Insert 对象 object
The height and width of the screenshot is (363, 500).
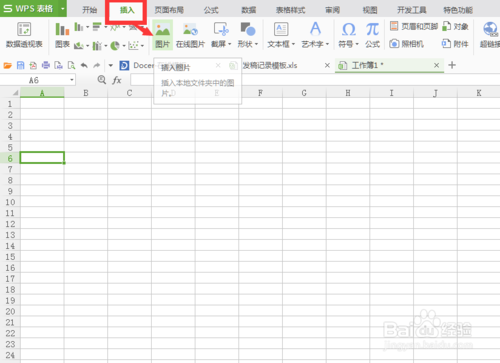click(x=455, y=26)
